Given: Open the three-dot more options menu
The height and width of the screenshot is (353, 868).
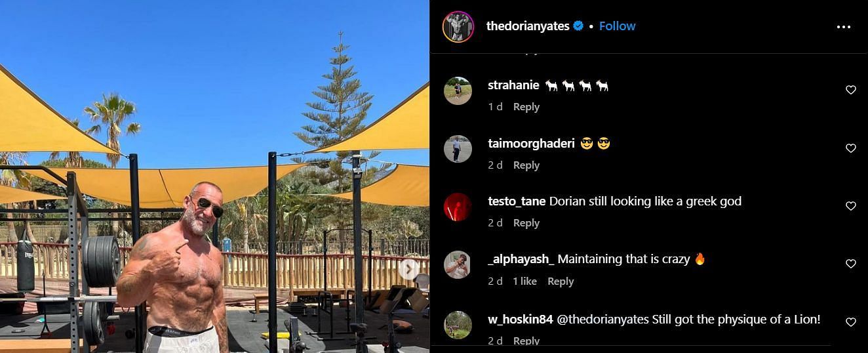Looking at the screenshot, I should click(843, 27).
